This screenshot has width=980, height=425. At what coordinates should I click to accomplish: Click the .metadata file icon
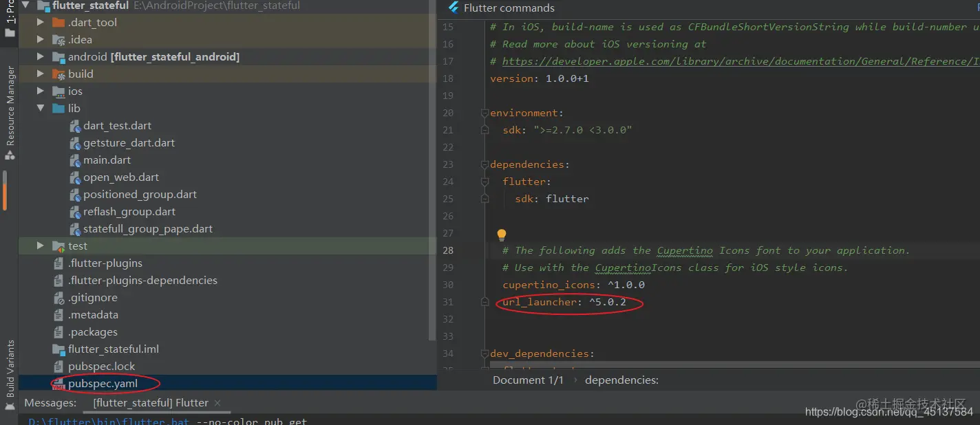coord(58,315)
